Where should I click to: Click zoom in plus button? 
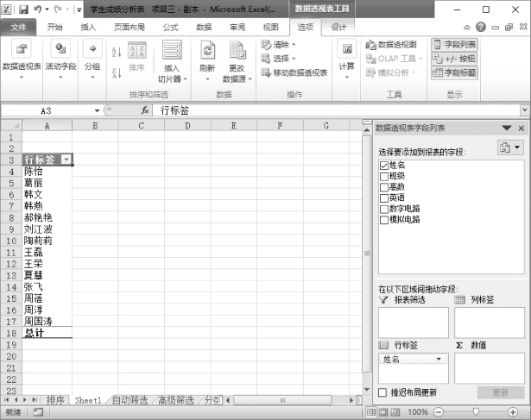point(513,412)
